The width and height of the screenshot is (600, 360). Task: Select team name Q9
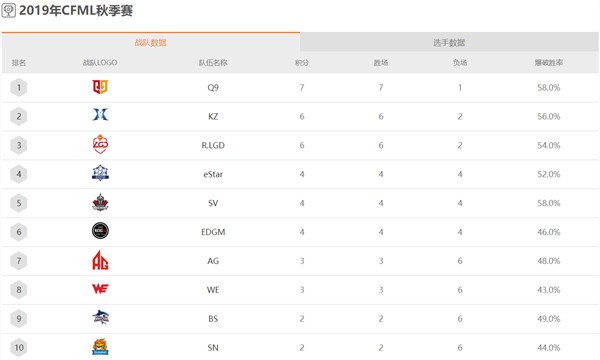(x=213, y=88)
